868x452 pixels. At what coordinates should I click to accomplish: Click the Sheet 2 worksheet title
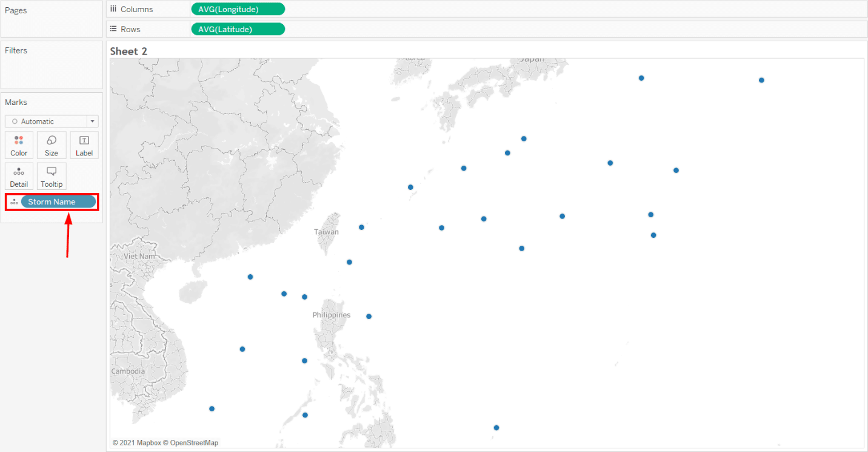(128, 51)
